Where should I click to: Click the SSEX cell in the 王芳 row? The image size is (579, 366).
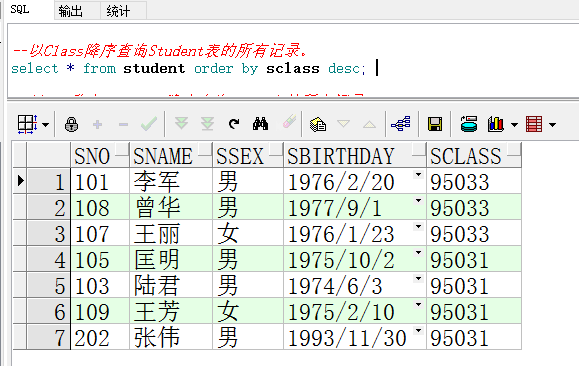point(247,311)
